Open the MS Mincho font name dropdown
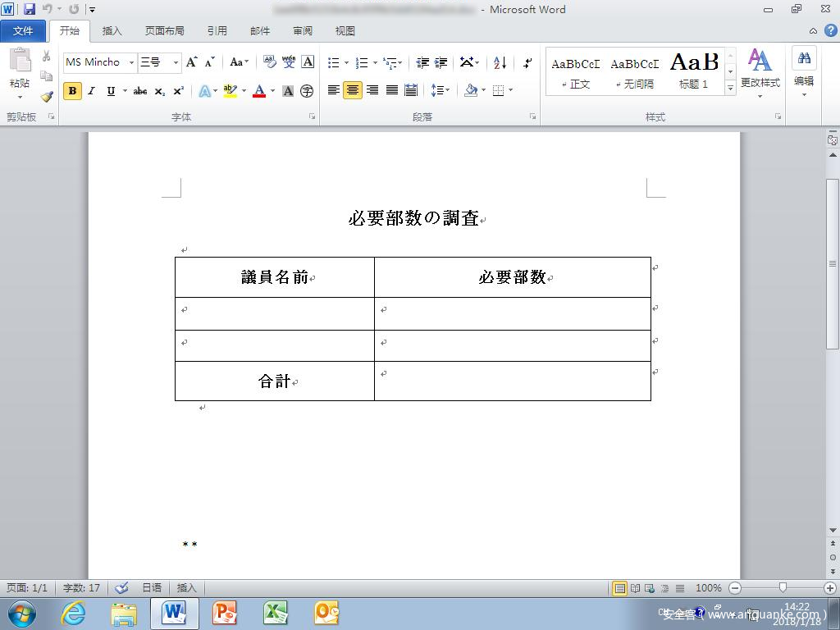The height and width of the screenshot is (630, 840). 131,62
